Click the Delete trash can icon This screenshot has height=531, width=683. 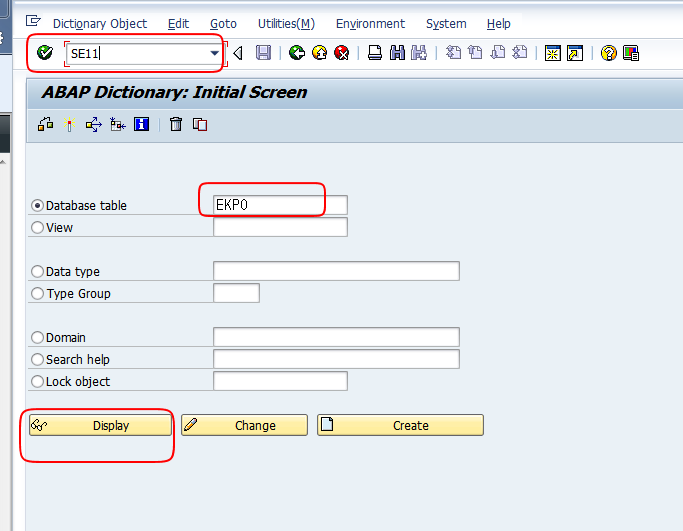[x=176, y=125]
